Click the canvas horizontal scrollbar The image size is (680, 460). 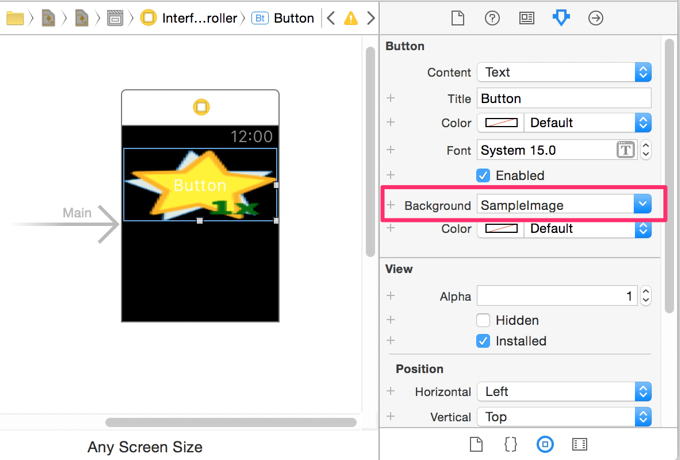click(231, 422)
